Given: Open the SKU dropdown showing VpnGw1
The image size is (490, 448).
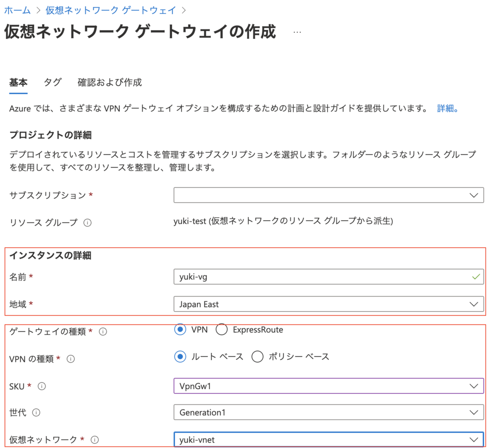Looking at the screenshot, I should coord(328,386).
